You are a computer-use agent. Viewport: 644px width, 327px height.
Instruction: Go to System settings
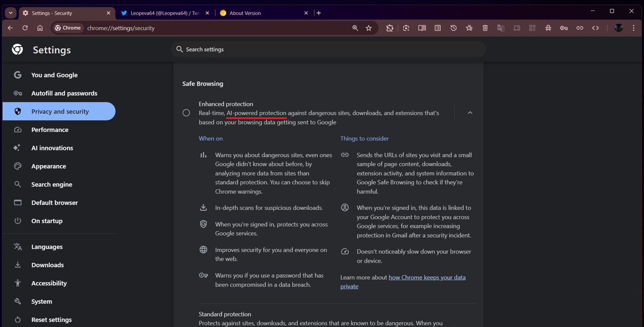pos(59,301)
